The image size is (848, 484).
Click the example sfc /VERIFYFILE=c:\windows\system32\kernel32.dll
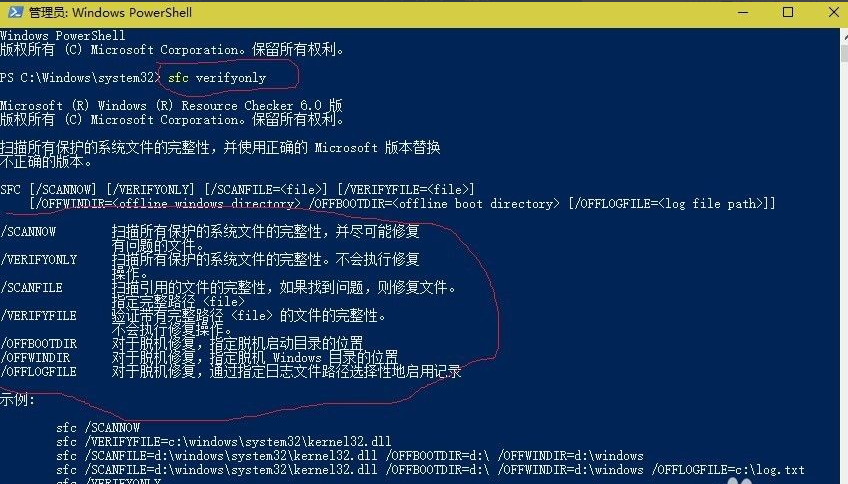(x=223, y=442)
